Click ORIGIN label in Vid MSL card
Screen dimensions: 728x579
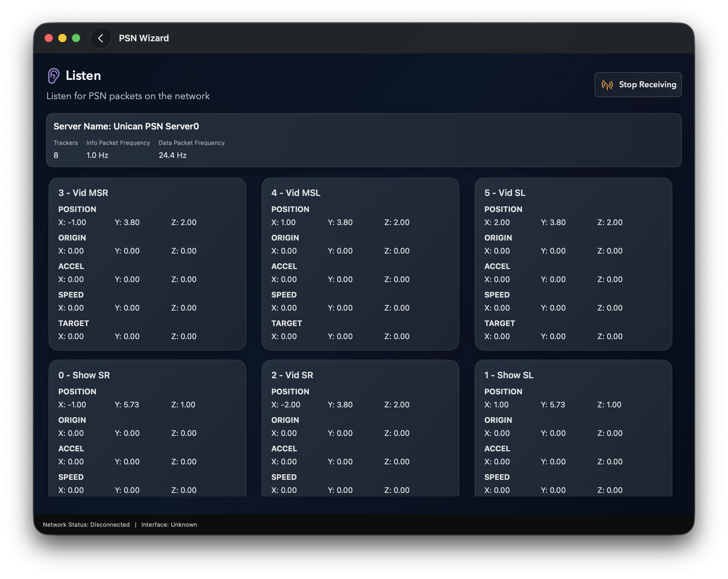285,238
